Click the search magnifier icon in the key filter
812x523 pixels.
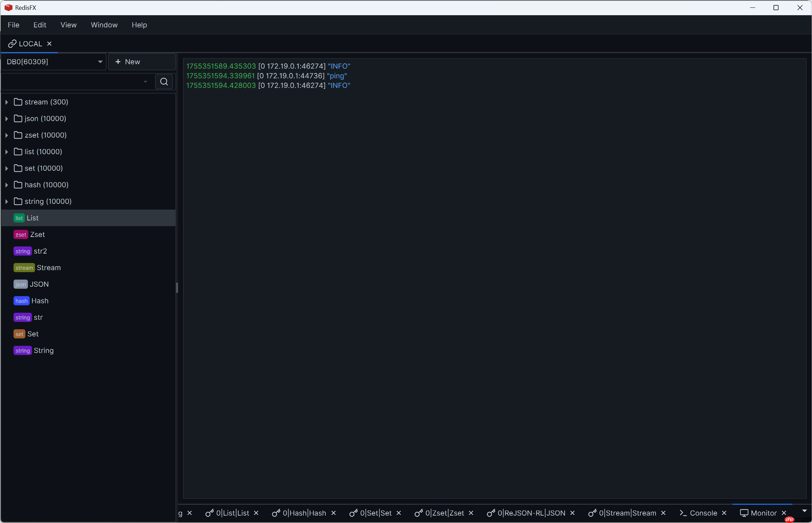point(164,81)
